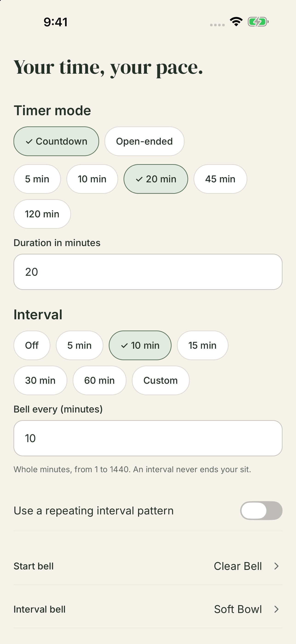Open Start bell Clear Bell selection

point(238,566)
